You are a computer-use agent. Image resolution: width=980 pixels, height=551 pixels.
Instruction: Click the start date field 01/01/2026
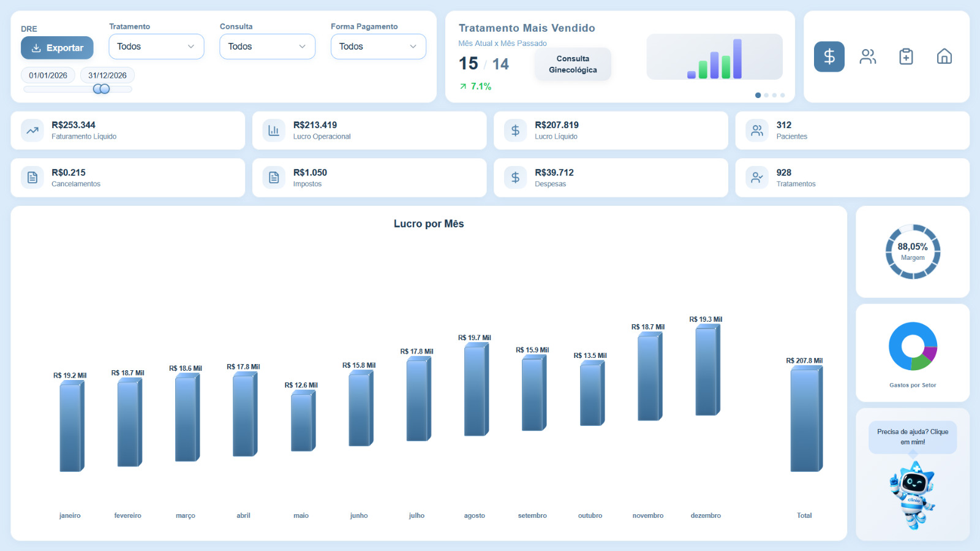(x=48, y=75)
